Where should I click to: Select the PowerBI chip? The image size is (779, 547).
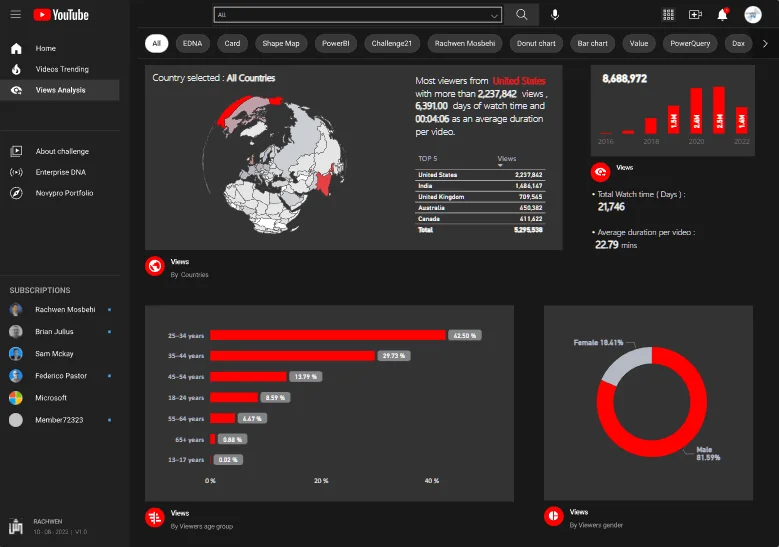335,43
